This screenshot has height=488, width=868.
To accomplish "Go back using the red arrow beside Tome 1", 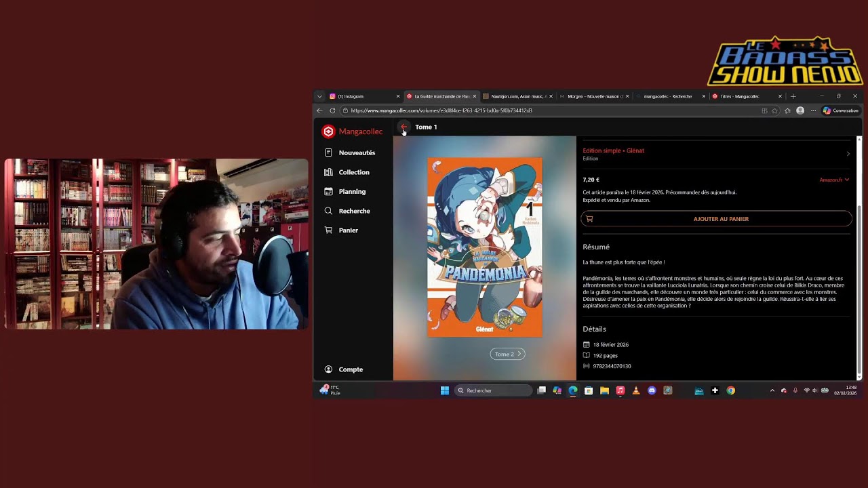I will coord(404,127).
